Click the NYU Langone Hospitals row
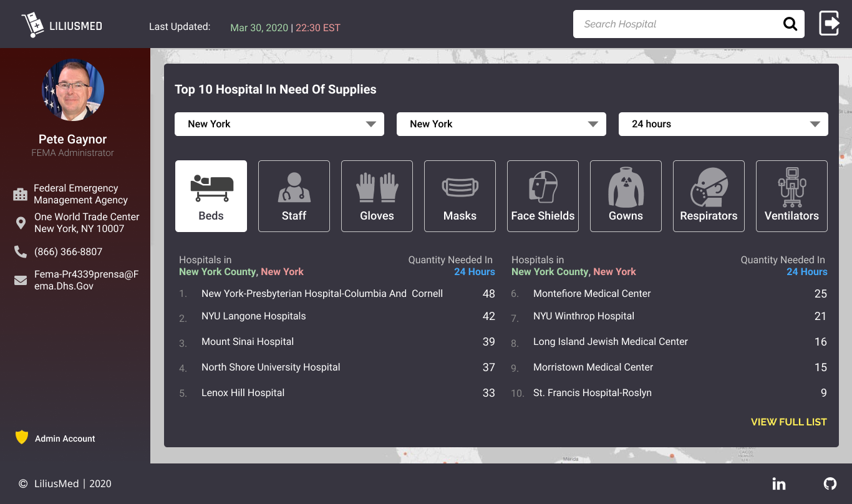Viewport: 852px width, 504px height. point(337,316)
